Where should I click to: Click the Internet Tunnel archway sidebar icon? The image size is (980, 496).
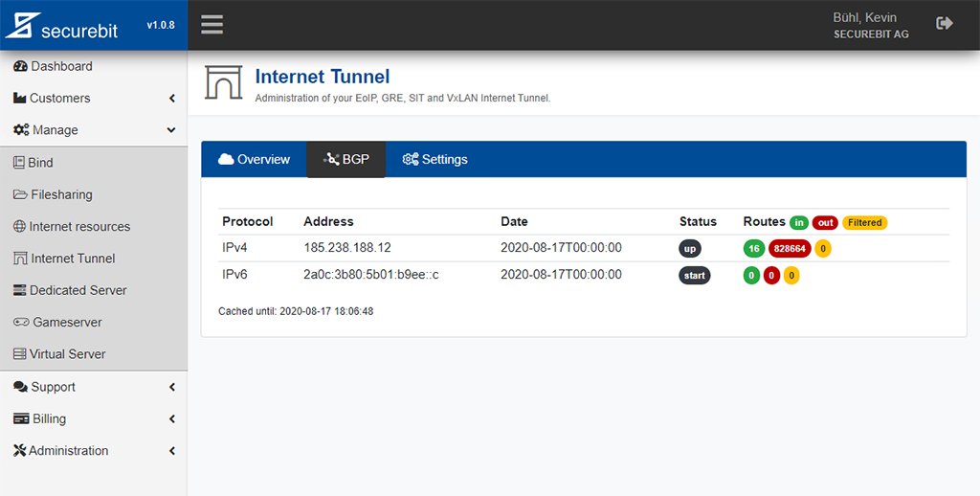click(21, 259)
